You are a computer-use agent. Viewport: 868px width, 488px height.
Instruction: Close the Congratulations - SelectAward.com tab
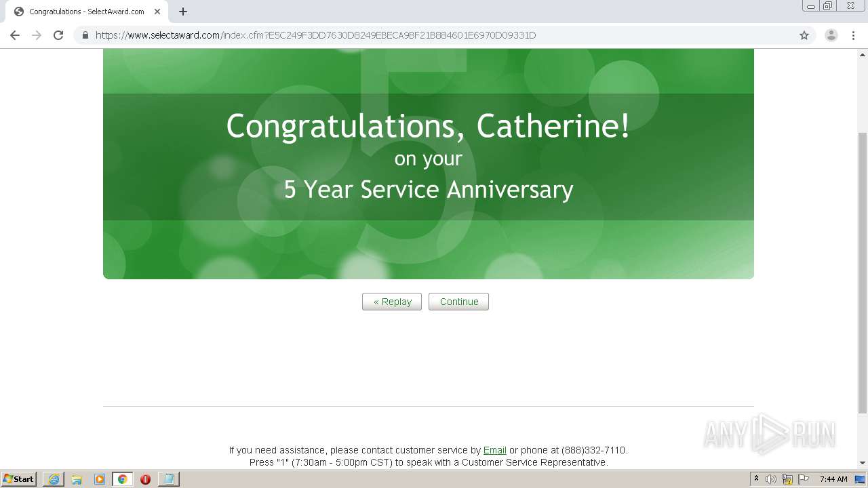coord(157,12)
